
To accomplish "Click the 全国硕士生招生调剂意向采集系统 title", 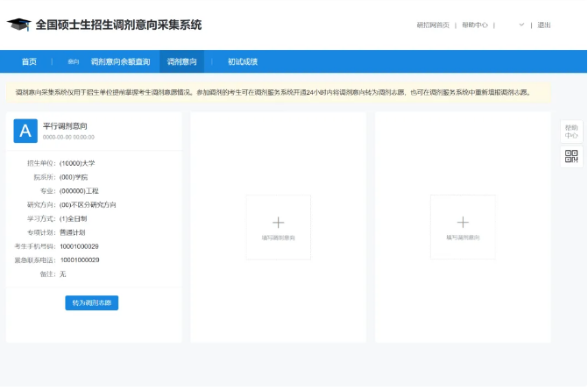I will click(118, 25).
